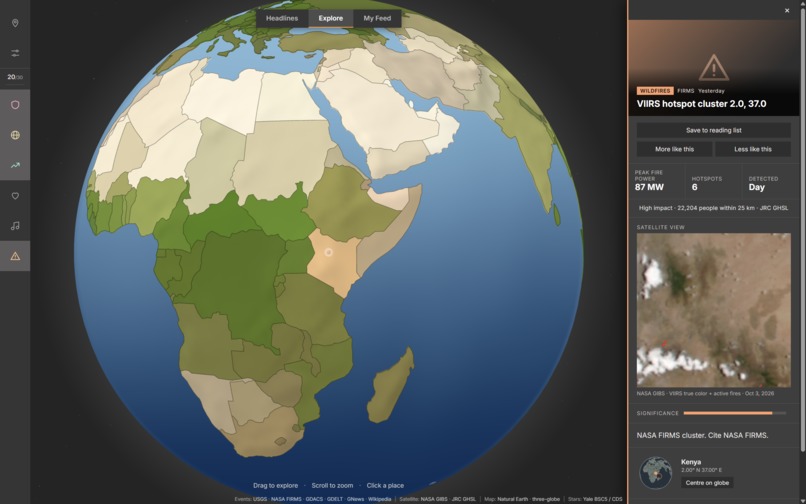Close the event detail panel

click(787, 10)
